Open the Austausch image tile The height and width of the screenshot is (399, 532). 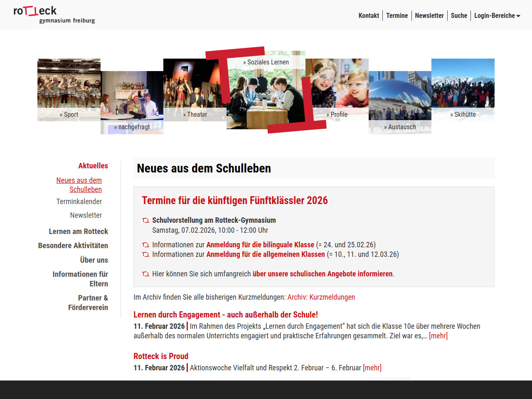(400, 102)
